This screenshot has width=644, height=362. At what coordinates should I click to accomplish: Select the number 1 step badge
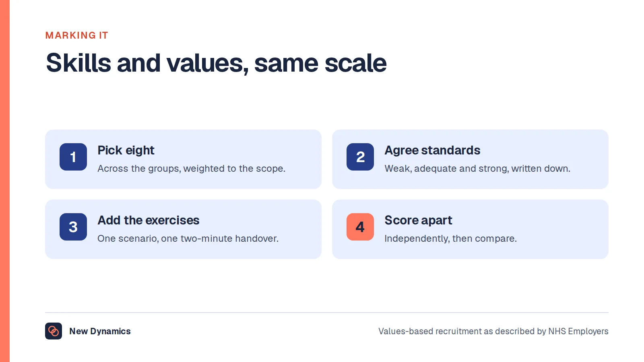point(73,157)
